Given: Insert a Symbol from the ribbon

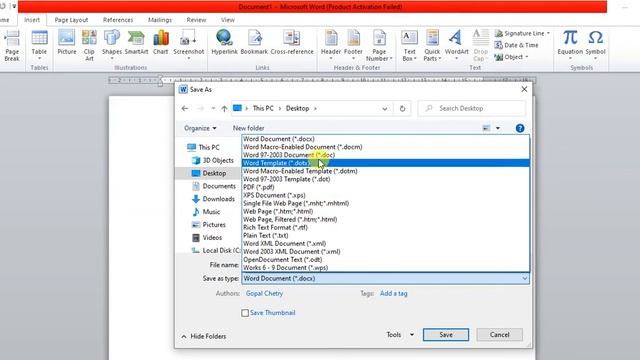Looking at the screenshot, I should pyautogui.click(x=595, y=45).
